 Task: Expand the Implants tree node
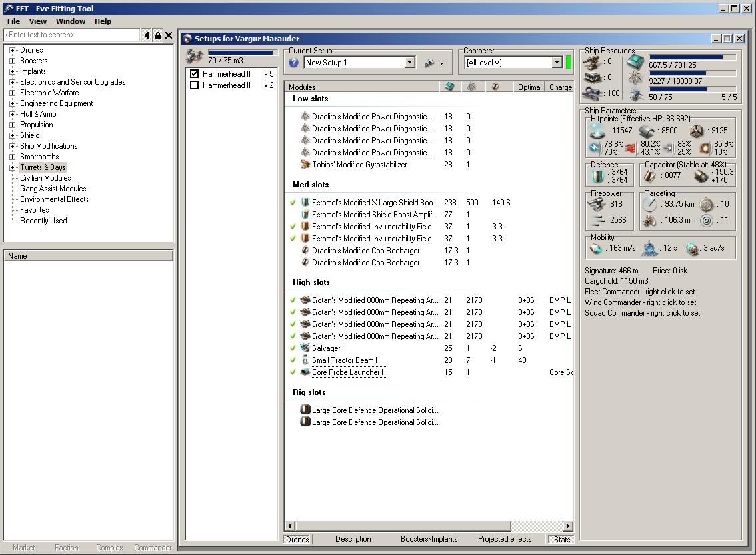(13, 71)
